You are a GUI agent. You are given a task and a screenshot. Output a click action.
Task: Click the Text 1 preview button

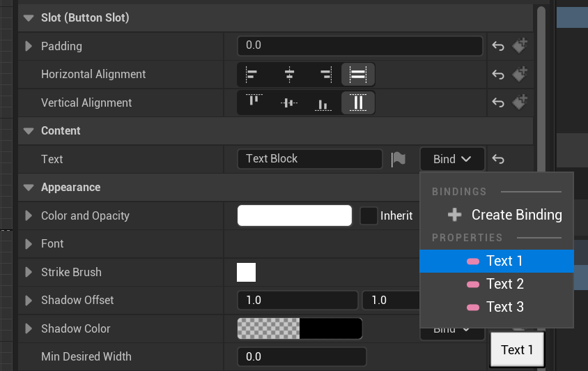coord(517,349)
